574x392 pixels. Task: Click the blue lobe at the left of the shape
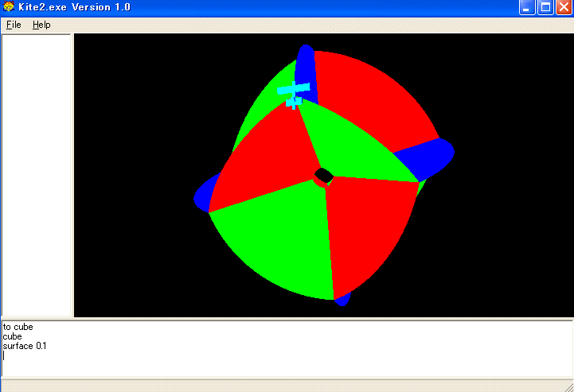205,194
